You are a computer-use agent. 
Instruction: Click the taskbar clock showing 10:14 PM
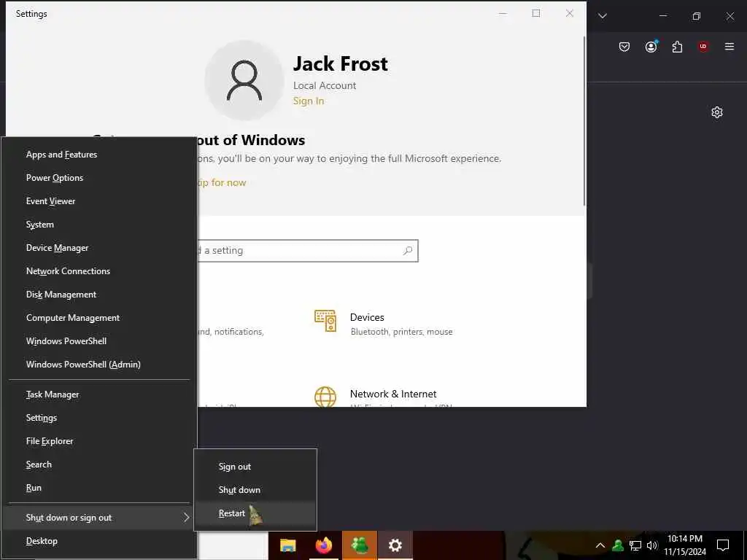pyautogui.click(x=685, y=545)
